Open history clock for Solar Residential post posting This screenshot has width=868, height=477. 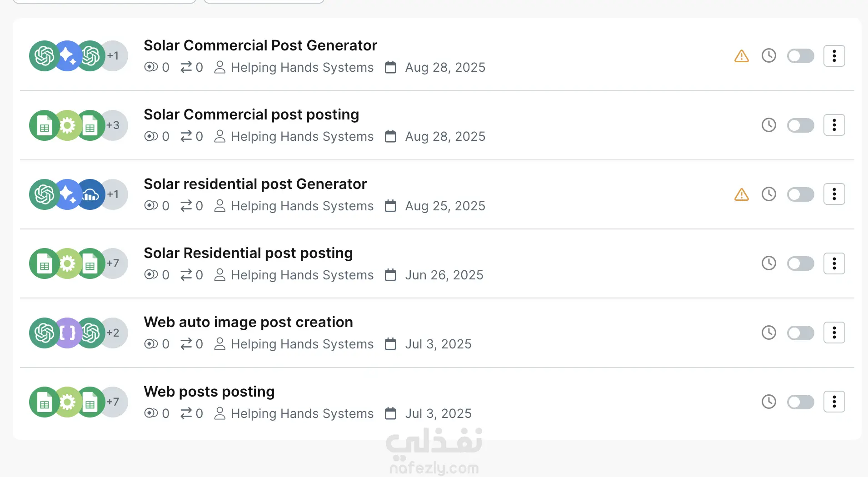768,263
